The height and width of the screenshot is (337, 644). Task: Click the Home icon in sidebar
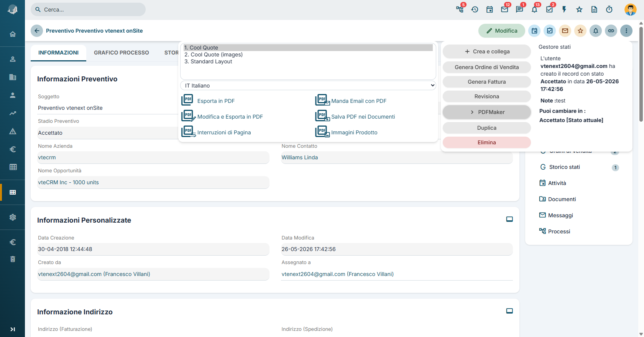coord(13,34)
